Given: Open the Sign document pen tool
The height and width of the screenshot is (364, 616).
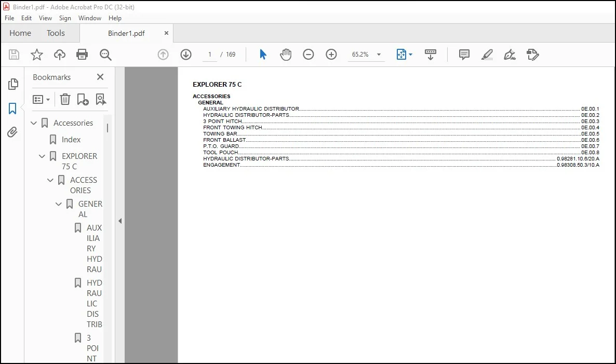Looking at the screenshot, I should click(510, 55).
